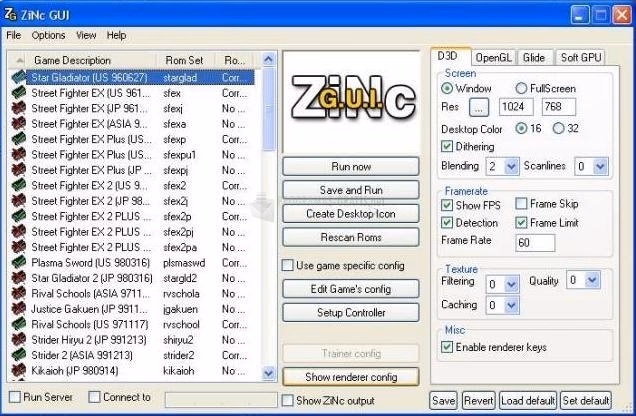Enable Show ZiNc output checkbox
This screenshot has height=416, width=636.
tap(288, 401)
